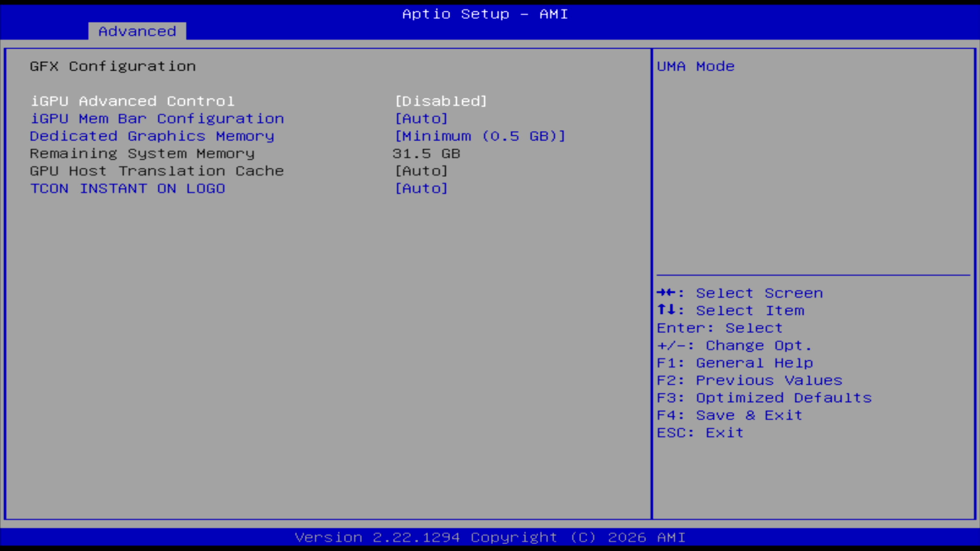Click the 31.5 GB memory value
The image size is (980, 551).
[426, 154]
